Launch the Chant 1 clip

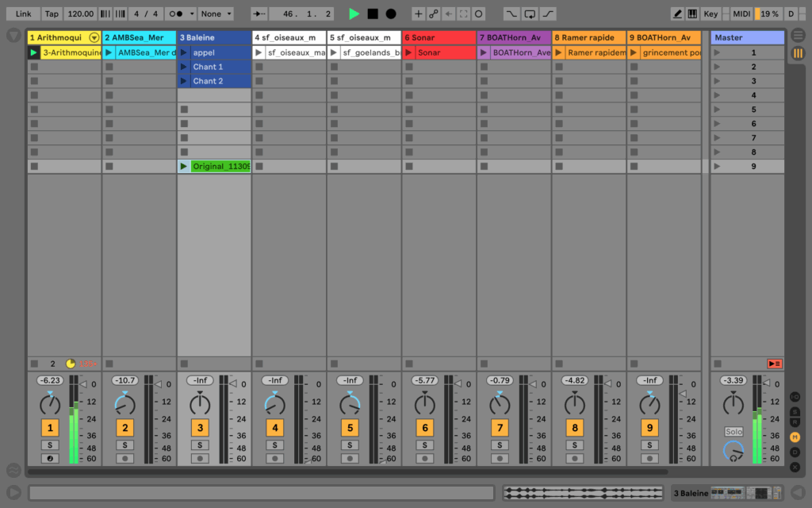click(184, 67)
